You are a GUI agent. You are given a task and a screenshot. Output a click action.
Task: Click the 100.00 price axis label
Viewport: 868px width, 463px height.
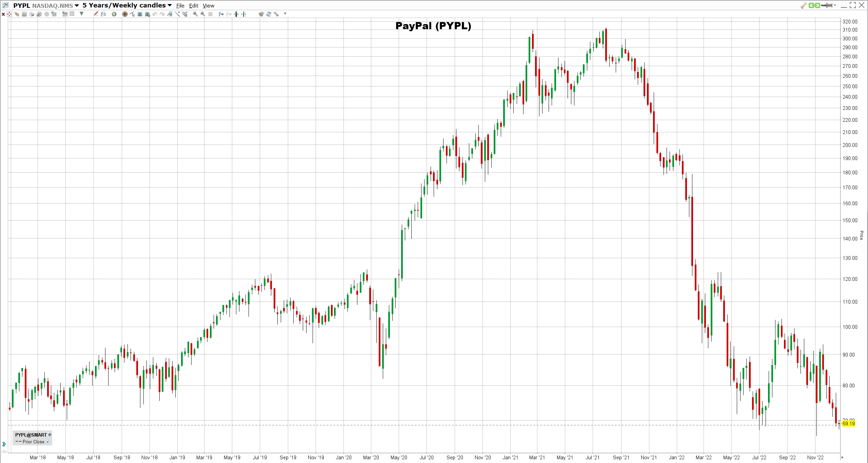850,327
